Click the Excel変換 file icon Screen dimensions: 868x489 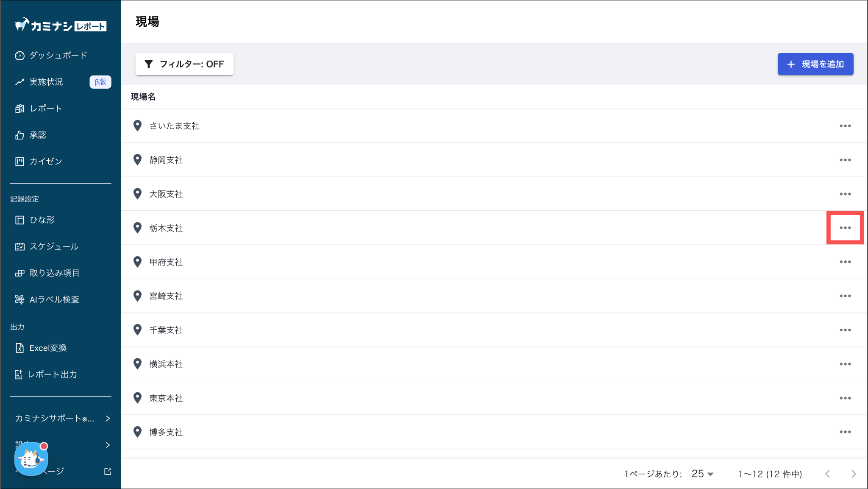coord(19,348)
